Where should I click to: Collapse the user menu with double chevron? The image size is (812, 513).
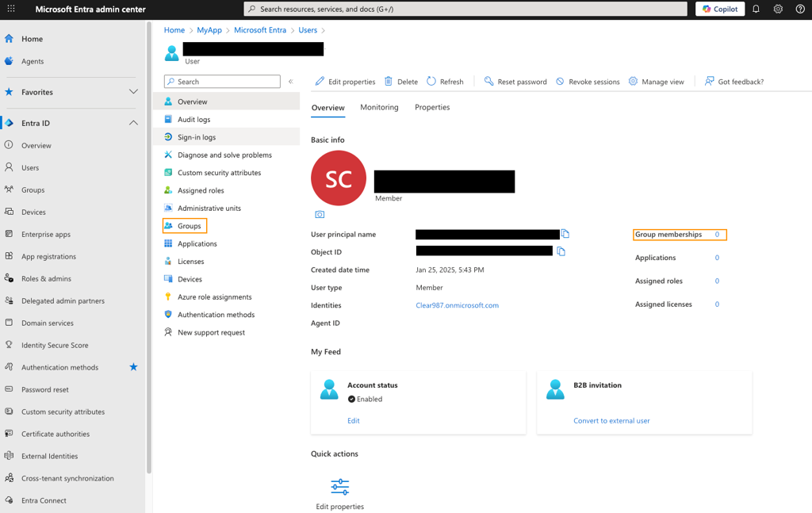point(291,82)
